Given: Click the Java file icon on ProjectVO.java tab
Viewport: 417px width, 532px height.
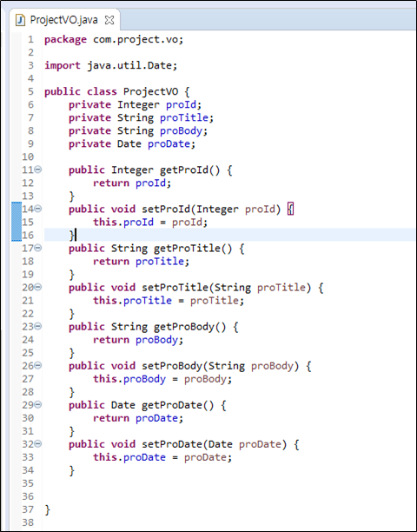Looking at the screenshot, I should pyautogui.click(x=20, y=20).
